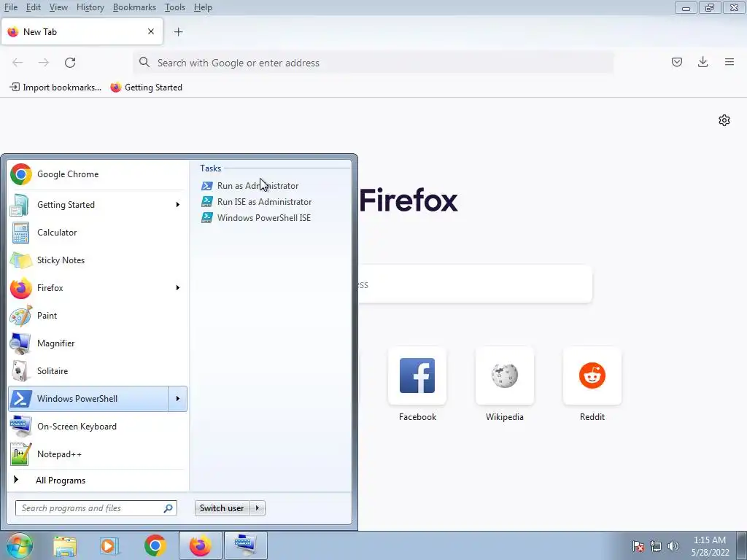Open Paint from Start menu

97,315
